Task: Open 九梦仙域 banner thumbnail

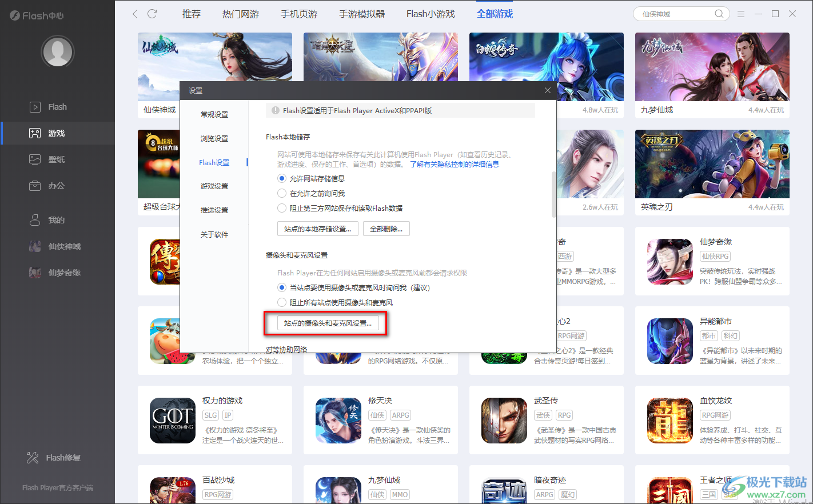Action: point(712,67)
